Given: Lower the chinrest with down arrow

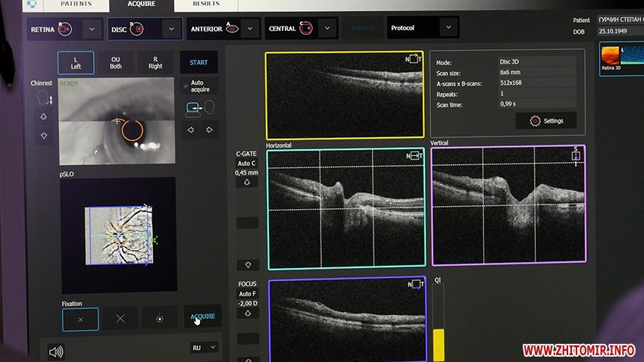Looking at the screenshot, I should click(x=43, y=136).
